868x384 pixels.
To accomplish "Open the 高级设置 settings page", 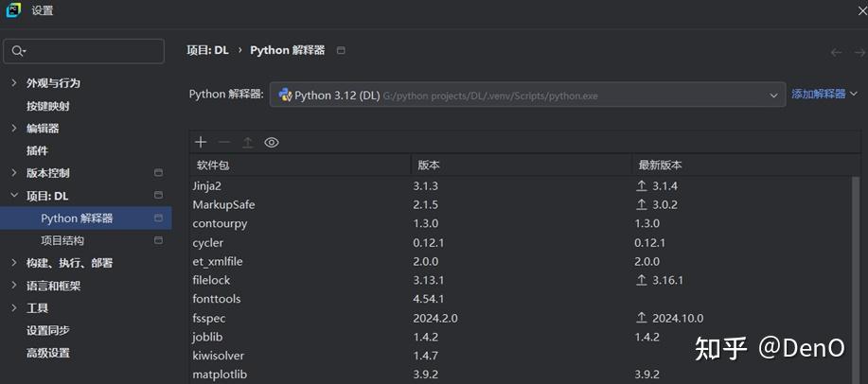I will coord(48,353).
